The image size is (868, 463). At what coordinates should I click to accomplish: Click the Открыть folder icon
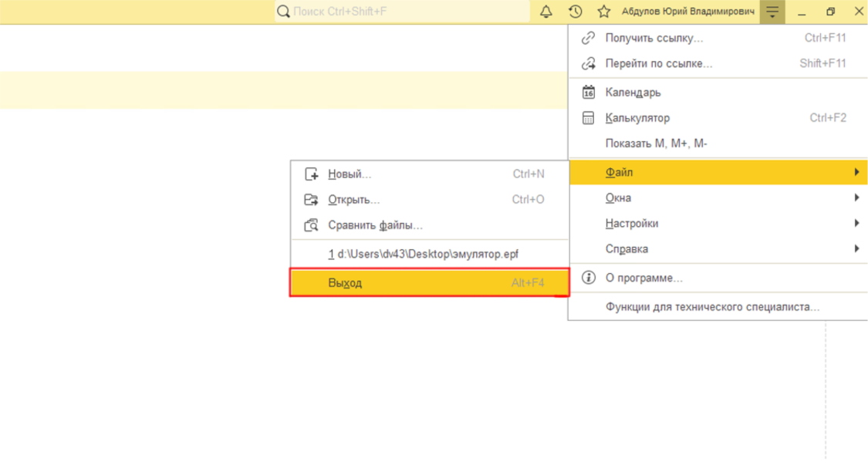click(312, 200)
